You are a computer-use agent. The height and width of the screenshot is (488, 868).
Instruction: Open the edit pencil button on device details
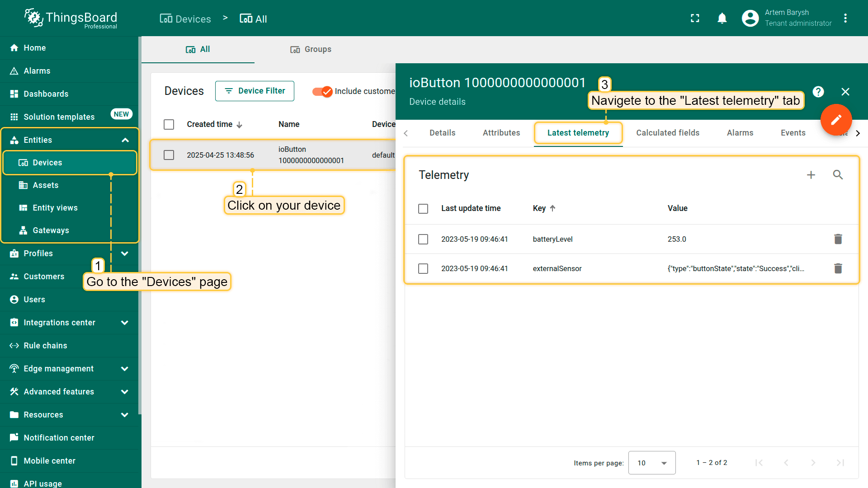click(836, 120)
